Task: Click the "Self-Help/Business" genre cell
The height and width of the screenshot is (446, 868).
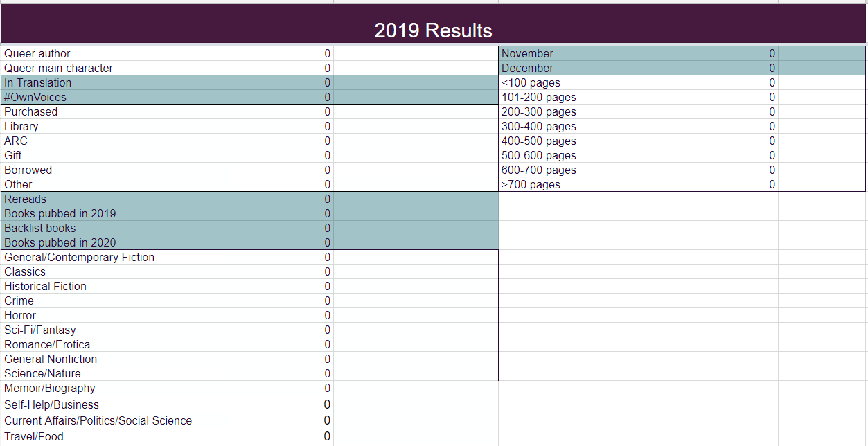Action: [115, 404]
